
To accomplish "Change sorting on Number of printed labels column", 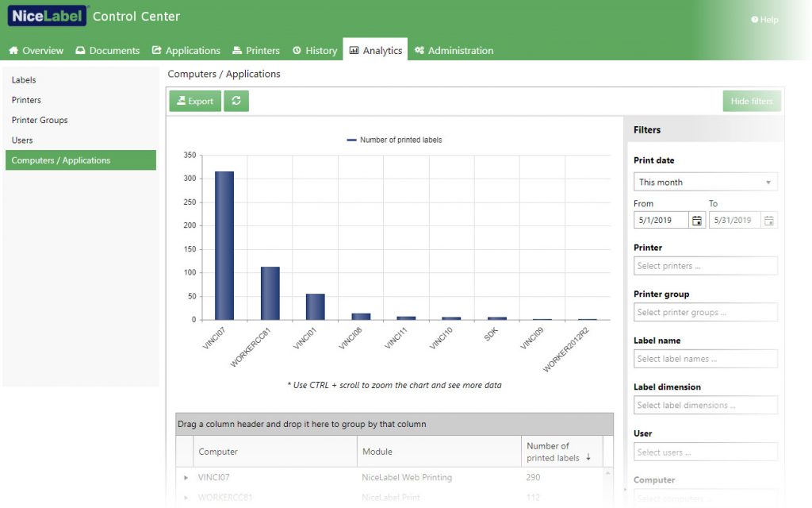I will coord(559,451).
